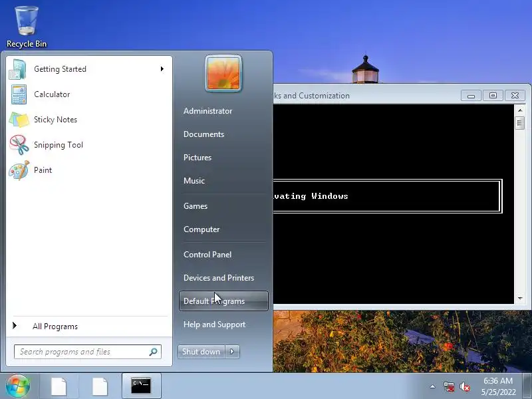The width and height of the screenshot is (532, 399).
Task: Open the Administrator personal folder
Action: point(207,111)
